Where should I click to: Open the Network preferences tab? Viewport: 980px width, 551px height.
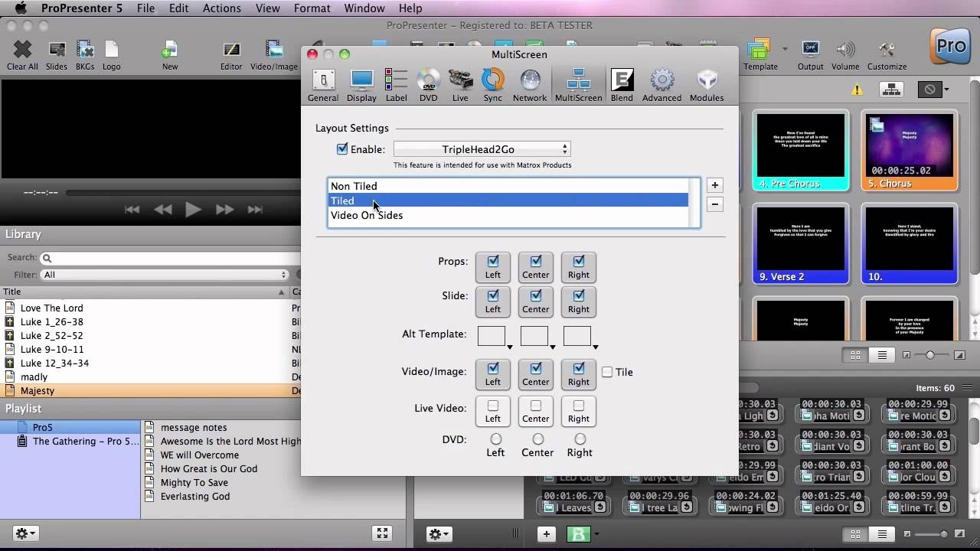530,85
